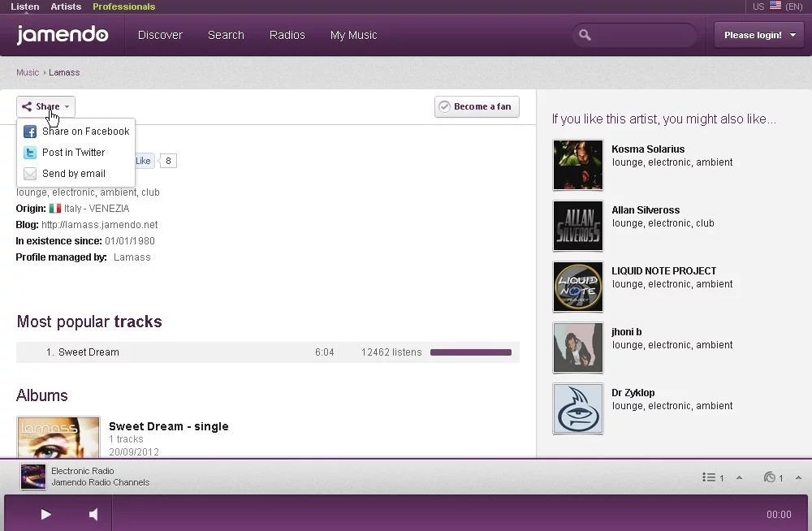Screen dimensions: 812x531
Task: Open the language selector (EN)
Action: (794, 6)
